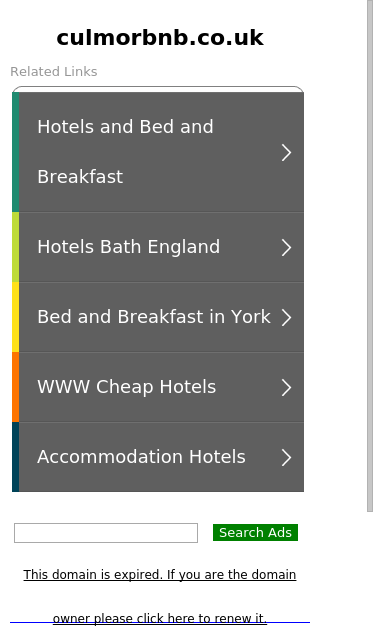Click the green Search Ads button
The height and width of the screenshot is (627, 375).
255,533
